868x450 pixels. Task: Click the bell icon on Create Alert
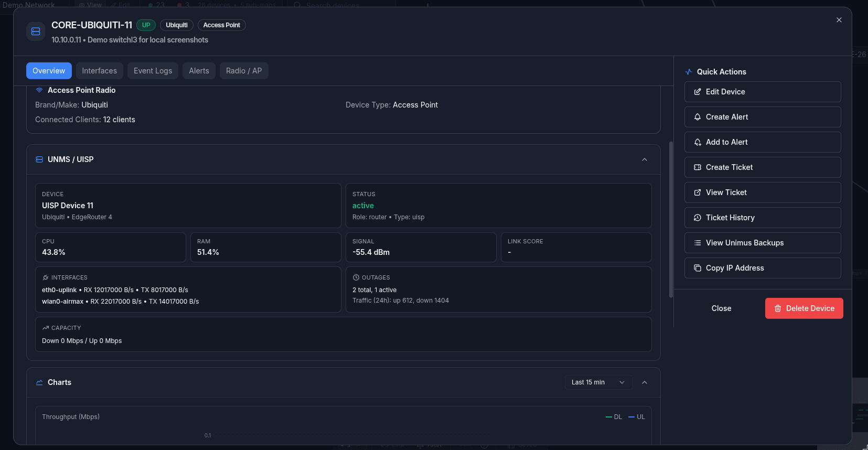click(698, 117)
